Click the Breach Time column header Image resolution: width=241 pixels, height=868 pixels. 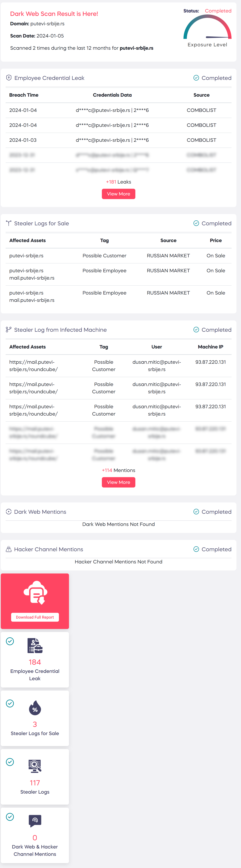[24, 95]
